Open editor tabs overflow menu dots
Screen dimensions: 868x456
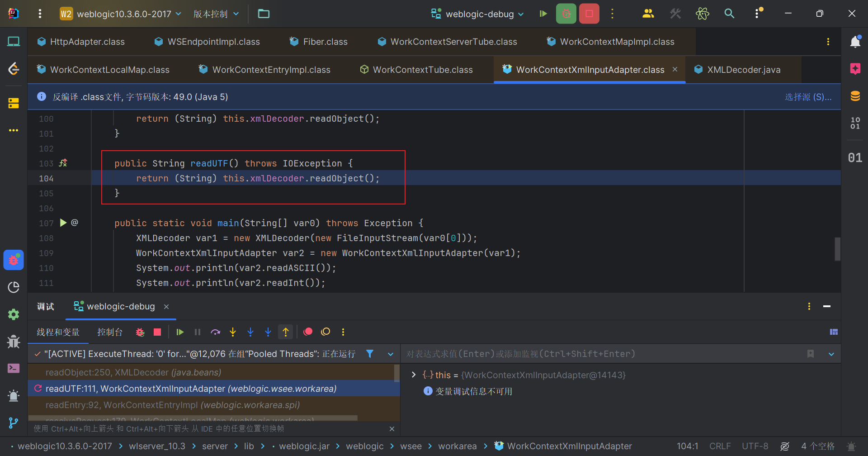[828, 42]
